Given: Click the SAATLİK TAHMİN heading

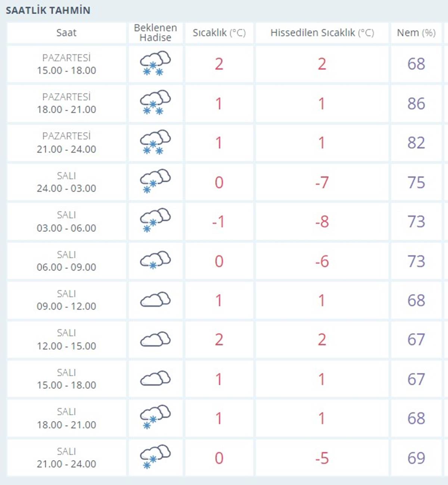Looking at the screenshot, I should point(48,10).
